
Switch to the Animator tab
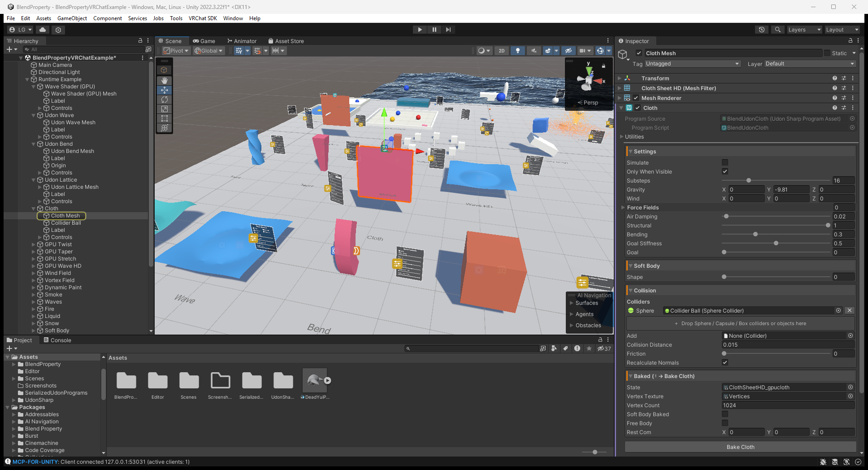[242, 41]
